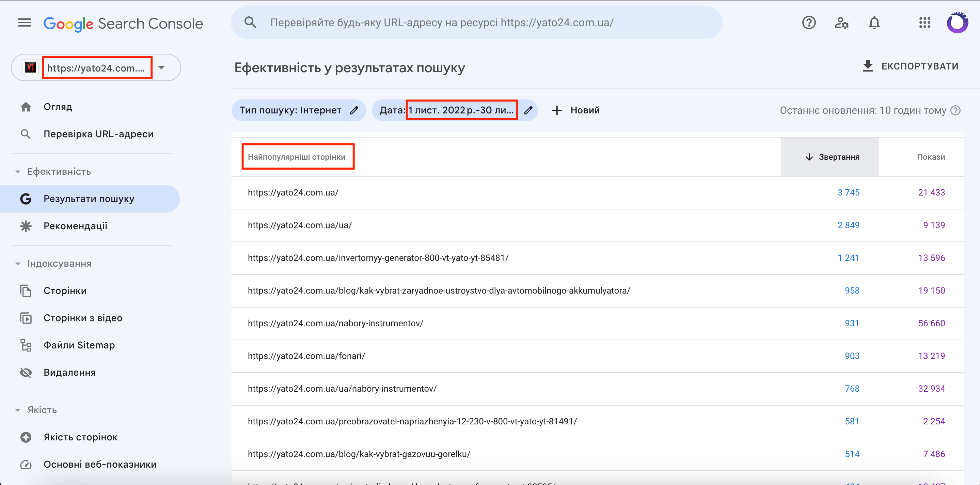Image resolution: width=980 pixels, height=485 pixels.
Task: Open the account profile avatar
Action: click(957, 23)
